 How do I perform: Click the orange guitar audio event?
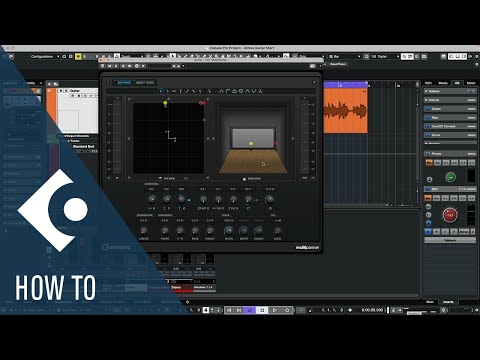pos(345,111)
